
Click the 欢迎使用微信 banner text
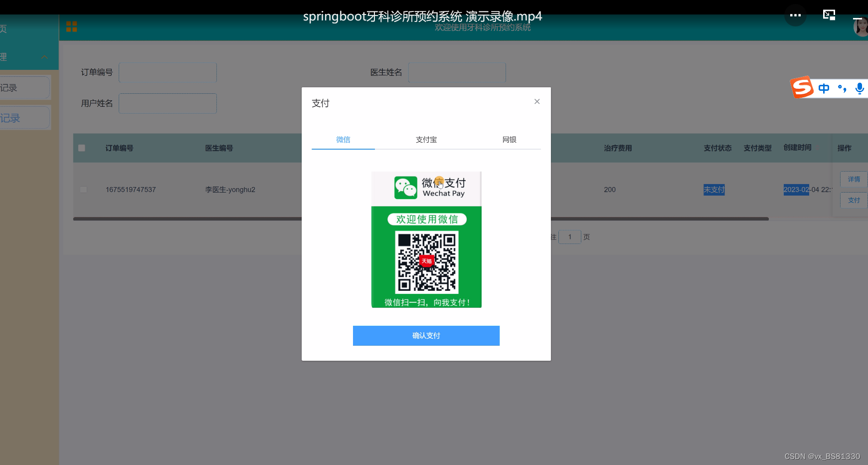point(427,219)
